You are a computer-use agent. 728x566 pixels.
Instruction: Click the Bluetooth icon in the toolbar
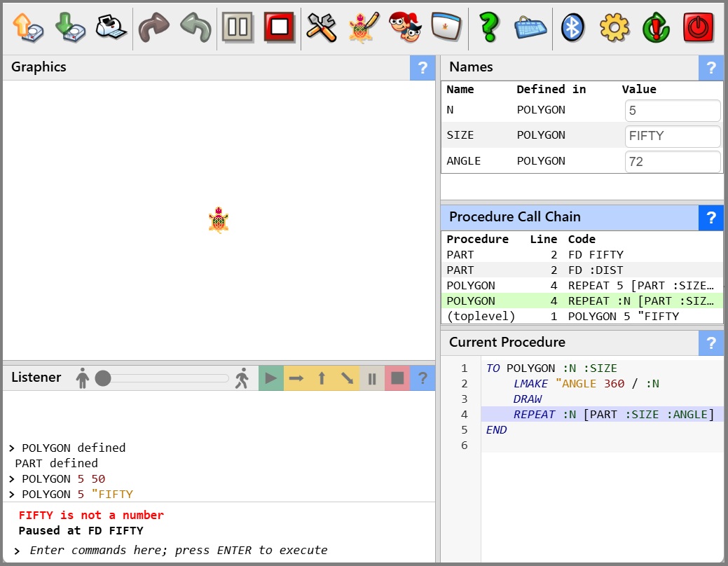coord(573,28)
